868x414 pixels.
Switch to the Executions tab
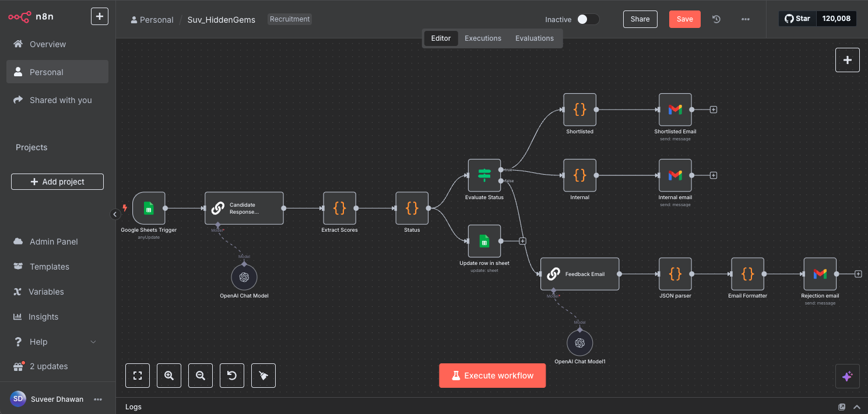(x=483, y=38)
